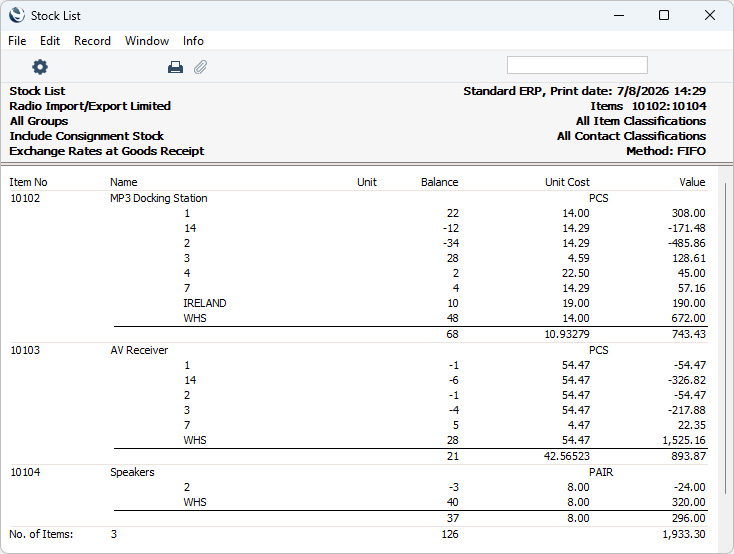Open the gear operations menu icon
This screenshot has width=734, height=554.
(40, 67)
